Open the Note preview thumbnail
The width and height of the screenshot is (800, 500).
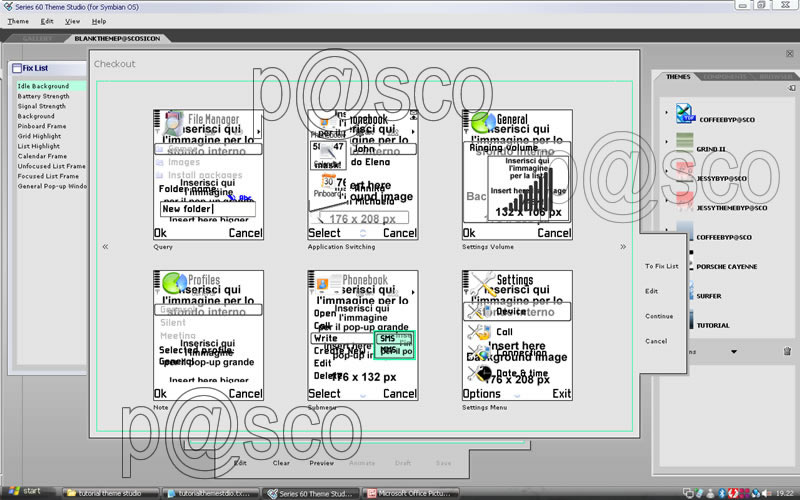click(x=208, y=335)
